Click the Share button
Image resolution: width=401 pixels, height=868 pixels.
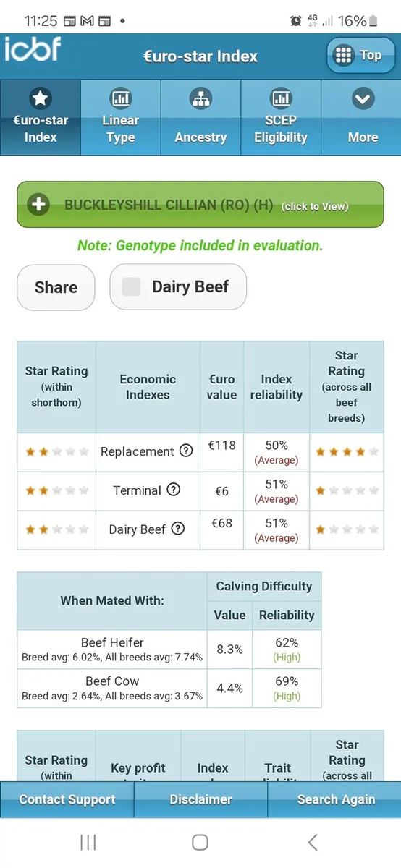coord(56,287)
